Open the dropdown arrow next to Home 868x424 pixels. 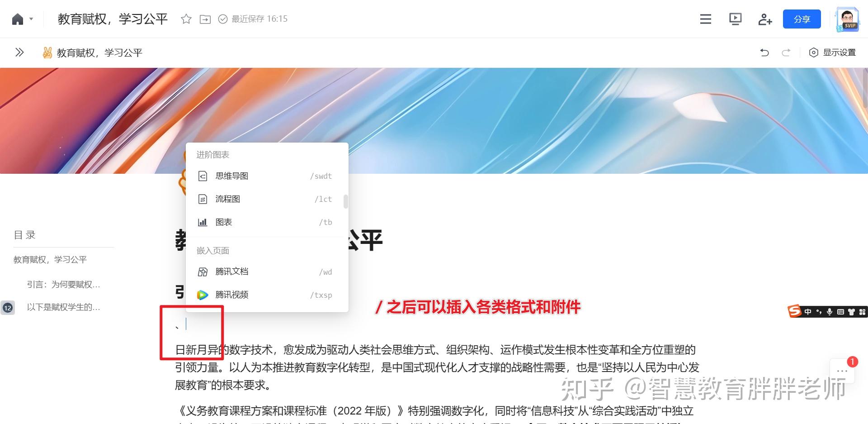coord(31,19)
